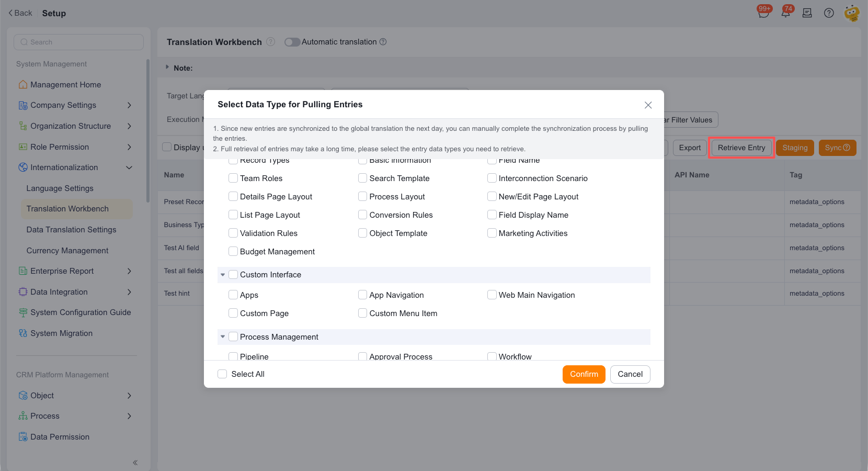Viewport: 868px width, 471px height.
Task: Go Back from Setup
Action: click(20, 13)
